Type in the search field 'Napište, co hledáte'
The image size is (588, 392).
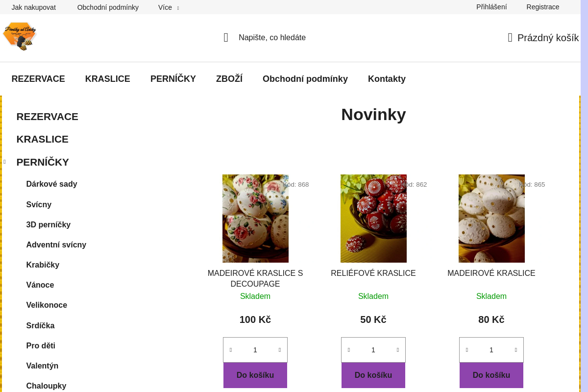point(272,38)
